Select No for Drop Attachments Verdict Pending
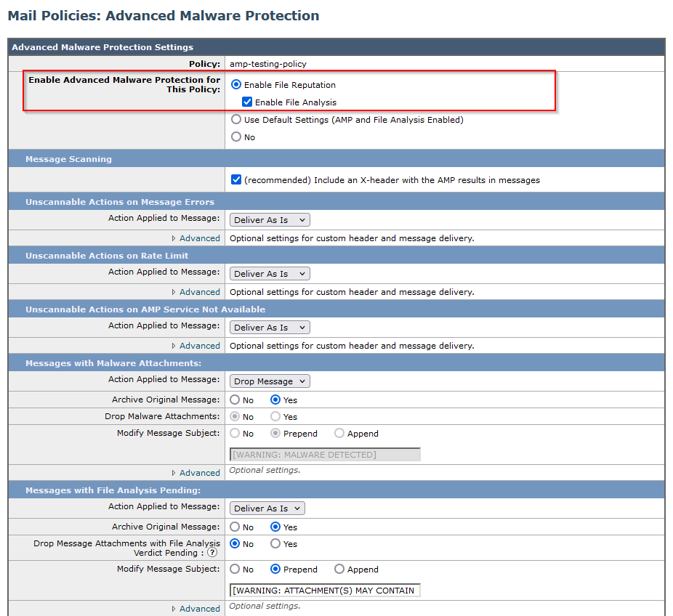This screenshot has width=673, height=616. pyautogui.click(x=235, y=543)
